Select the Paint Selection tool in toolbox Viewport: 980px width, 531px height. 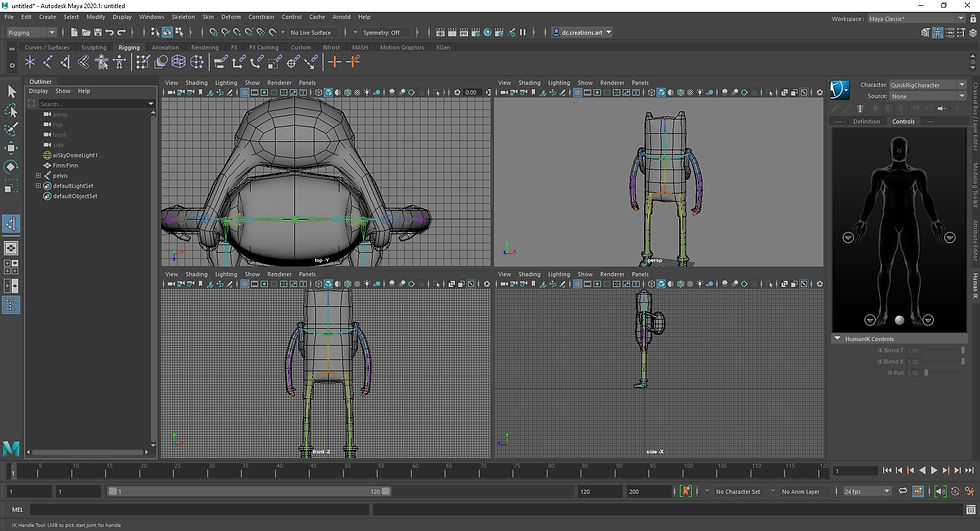11,129
